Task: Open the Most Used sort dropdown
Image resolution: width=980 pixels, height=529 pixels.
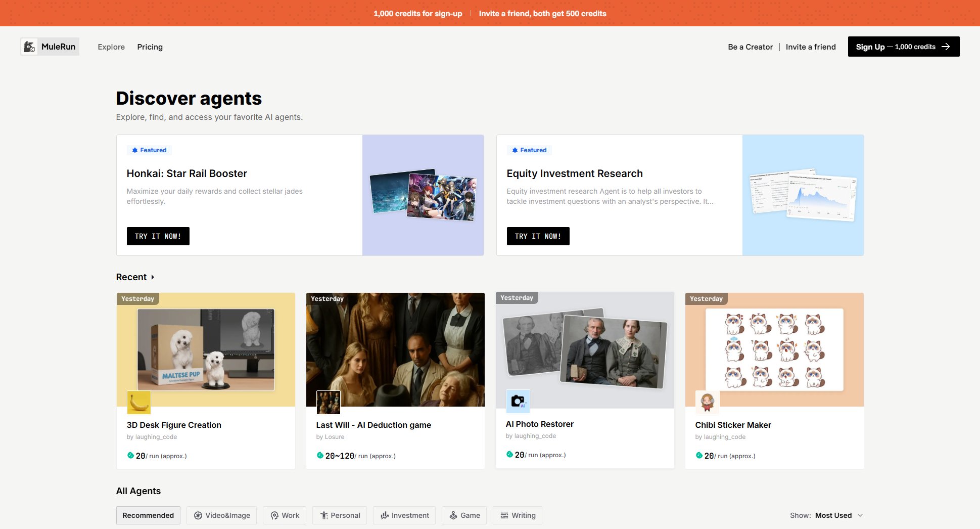Action: [x=839, y=515]
